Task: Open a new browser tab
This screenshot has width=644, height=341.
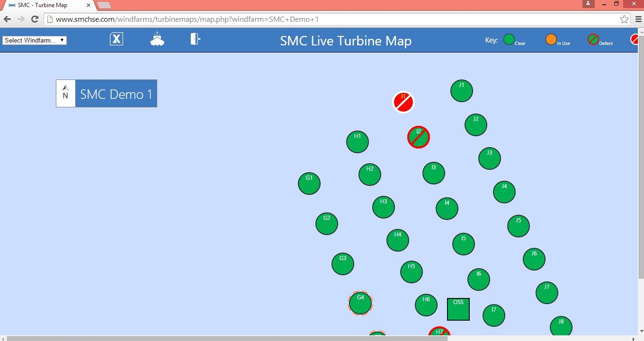Action: click(x=104, y=5)
